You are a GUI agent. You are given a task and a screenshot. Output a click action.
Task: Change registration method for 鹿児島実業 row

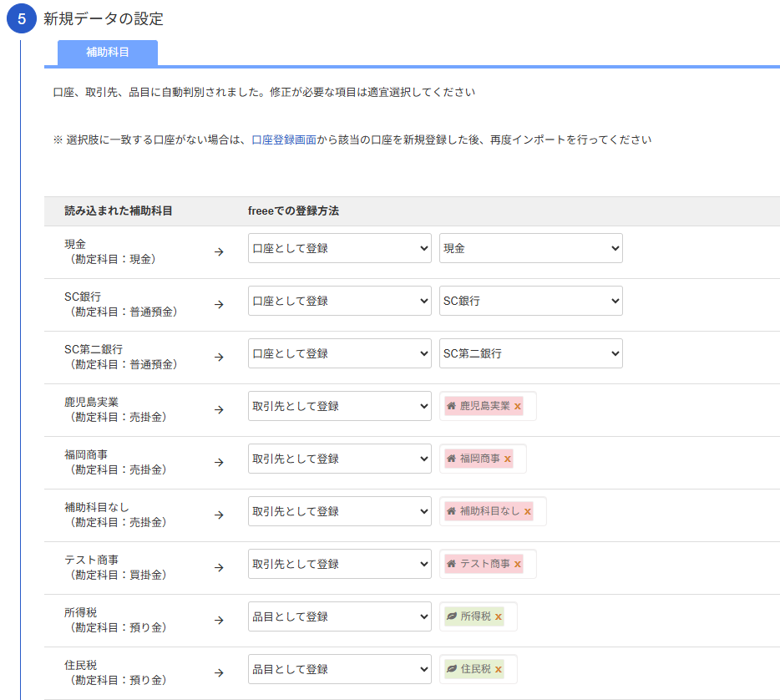coord(339,406)
